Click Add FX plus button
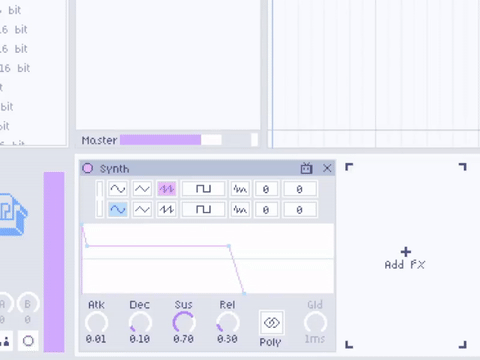The image size is (480, 360). (x=406, y=252)
